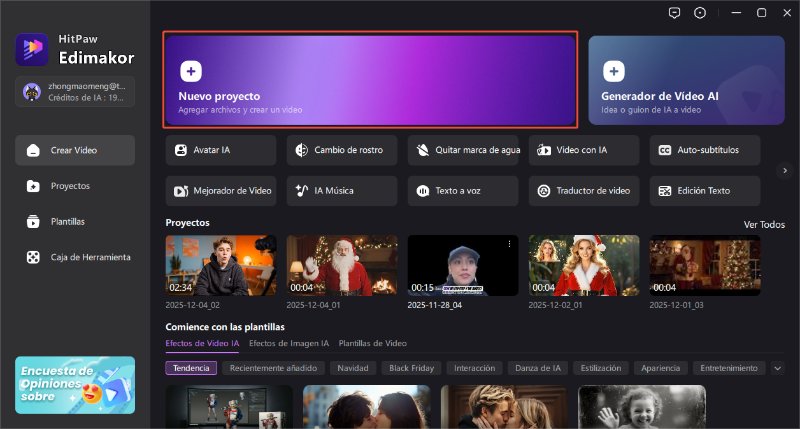This screenshot has width=800, height=429.
Task: Show more AI tools with right arrow
Action: tap(785, 170)
